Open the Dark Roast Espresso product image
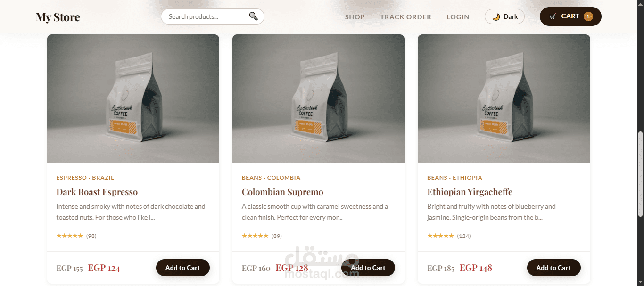644x286 pixels. pyautogui.click(x=133, y=99)
